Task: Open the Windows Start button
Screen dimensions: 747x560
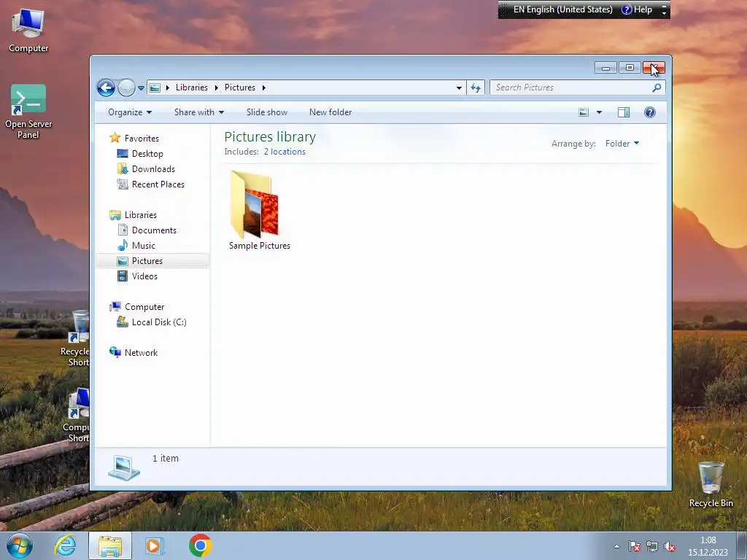Action: click(20, 545)
